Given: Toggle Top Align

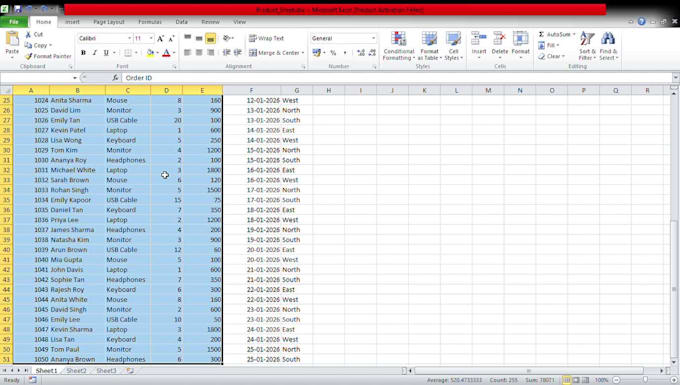Looking at the screenshot, I should click(187, 38).
